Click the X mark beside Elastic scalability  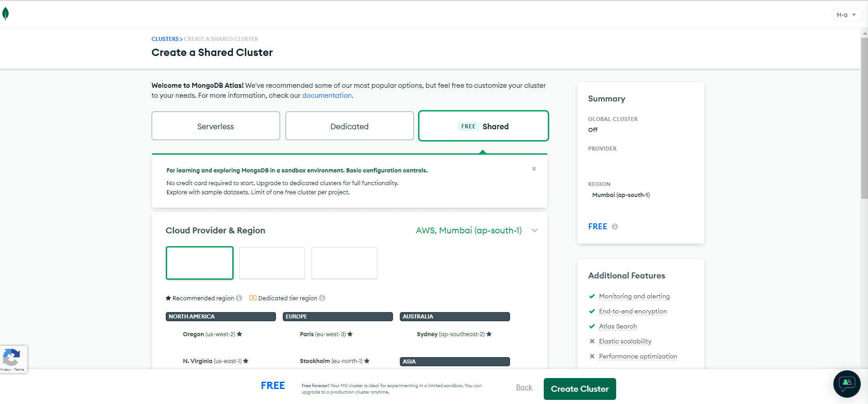pyautogui.click(x=592, y=341)
